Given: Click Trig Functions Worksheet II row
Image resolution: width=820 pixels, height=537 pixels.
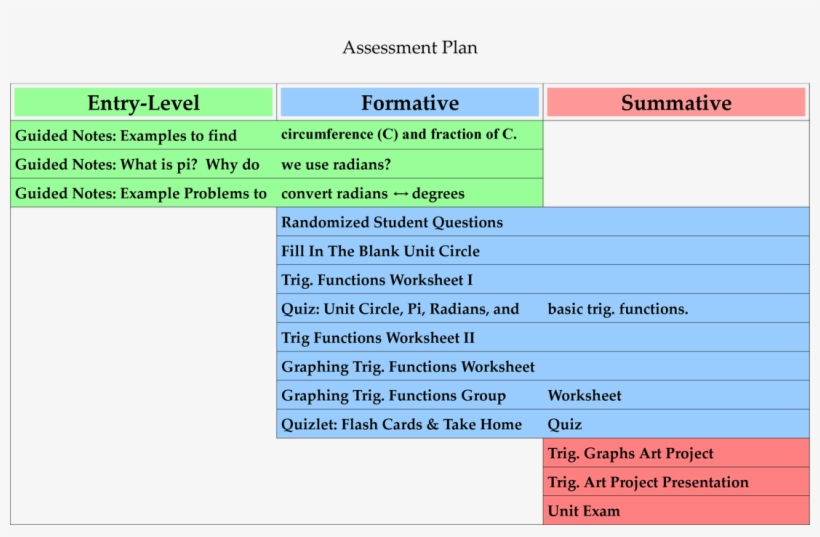Looking at the screenshot, I should (543, 337).
